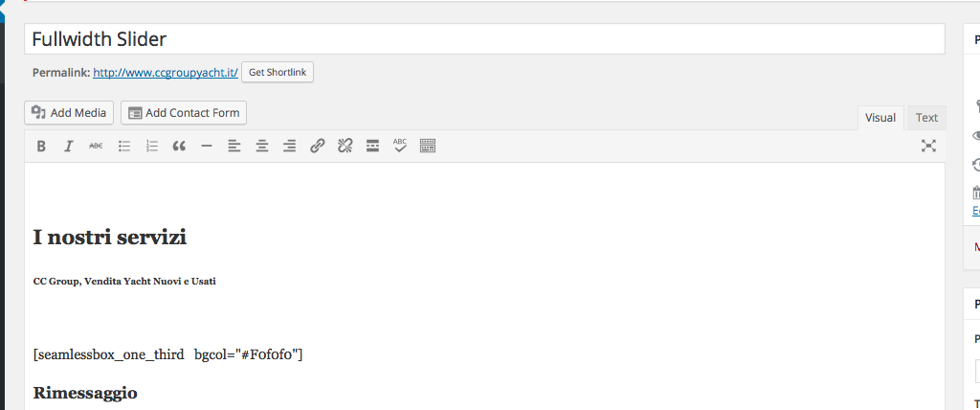Insert a numbered list
Viewport: 980px width, 410px height.
point(152,147)
